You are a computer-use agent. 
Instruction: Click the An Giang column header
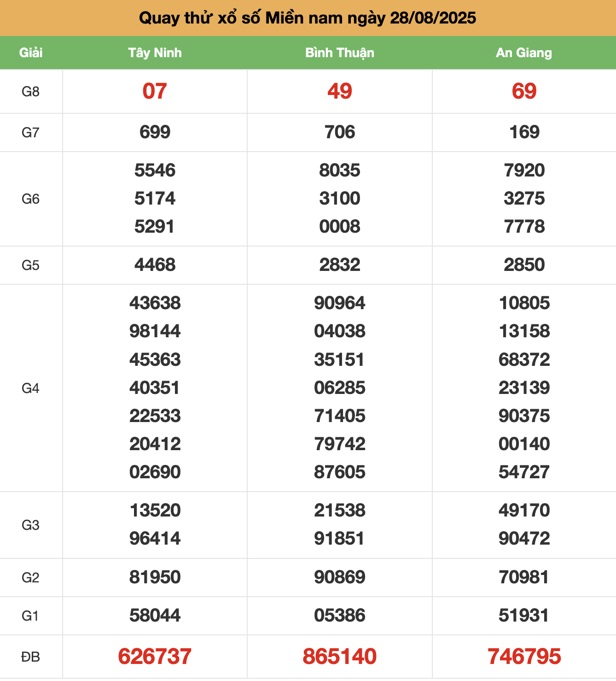click(524, 53)
